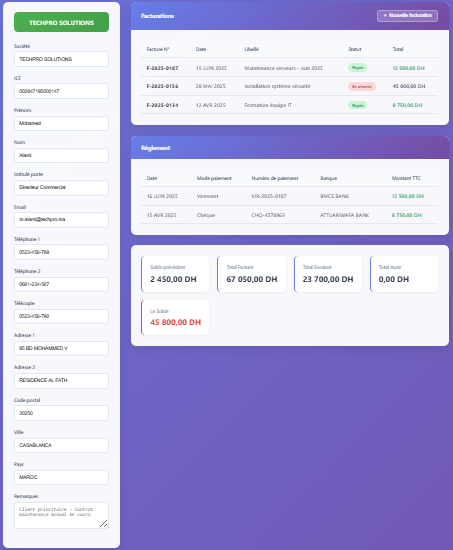453x550 pixels.
Task: Click the Virement payment mode cell
Action: [207, 196]
